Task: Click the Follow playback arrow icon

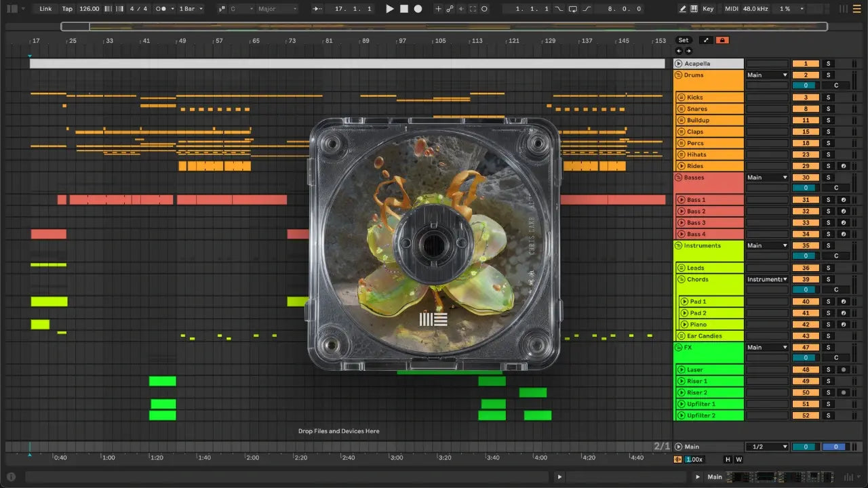Action: click(x=317, y=9)
